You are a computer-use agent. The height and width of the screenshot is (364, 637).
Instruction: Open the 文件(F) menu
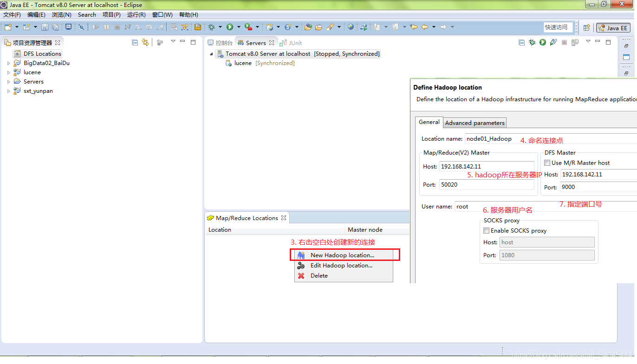12,15
